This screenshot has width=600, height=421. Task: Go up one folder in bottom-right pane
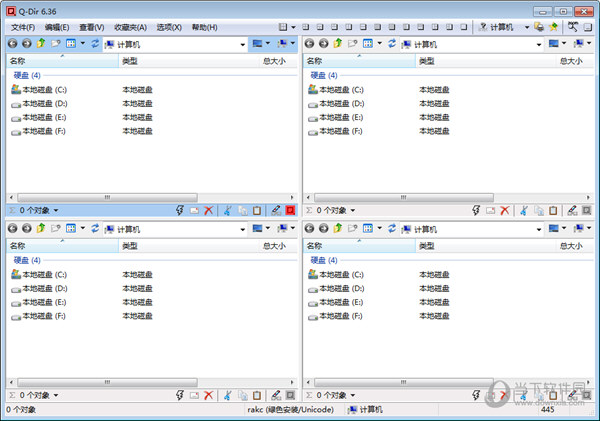(338, 228)
